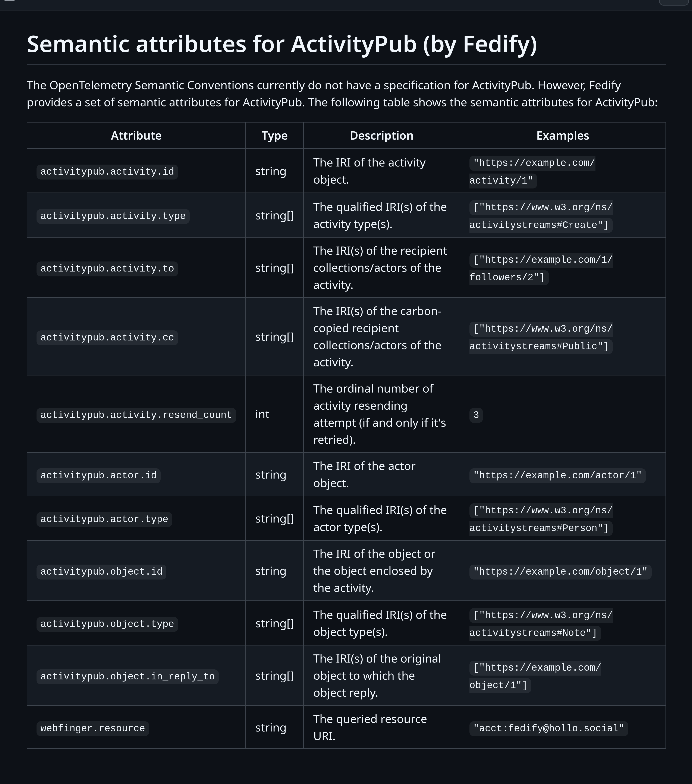Click the "https://example.com/object/1" example string
Image resolution: width=692 pixels, height=784 pixels.
[560, 572]
